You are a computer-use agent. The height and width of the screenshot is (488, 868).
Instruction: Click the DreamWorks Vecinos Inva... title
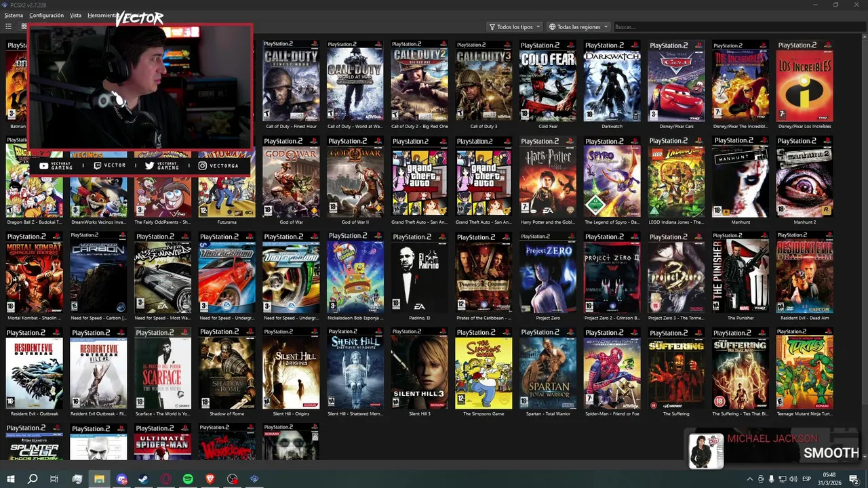pyautogui.click(x=98, y=222)
